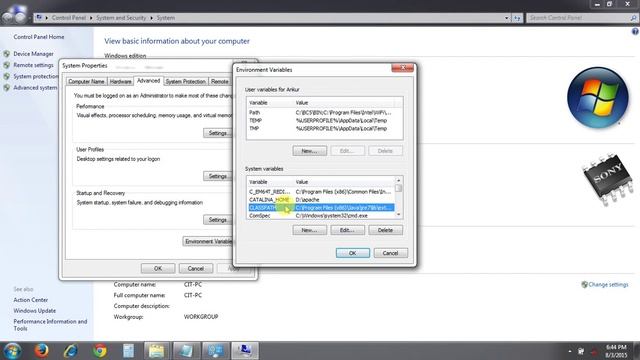
Task: Show hidden system tray icons
Action: pos(570,351)
